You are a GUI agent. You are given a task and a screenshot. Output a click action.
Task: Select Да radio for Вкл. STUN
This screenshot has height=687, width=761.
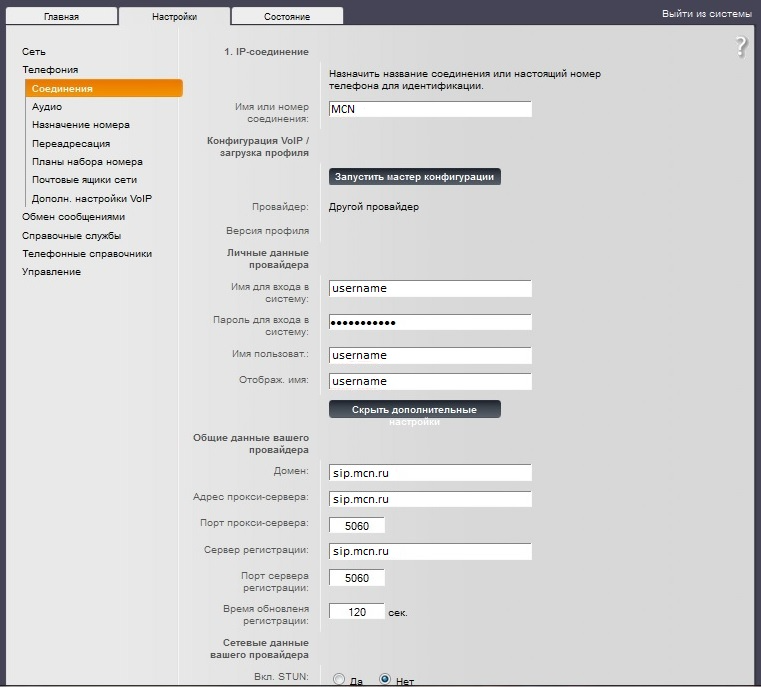click(x=339, y=679)
